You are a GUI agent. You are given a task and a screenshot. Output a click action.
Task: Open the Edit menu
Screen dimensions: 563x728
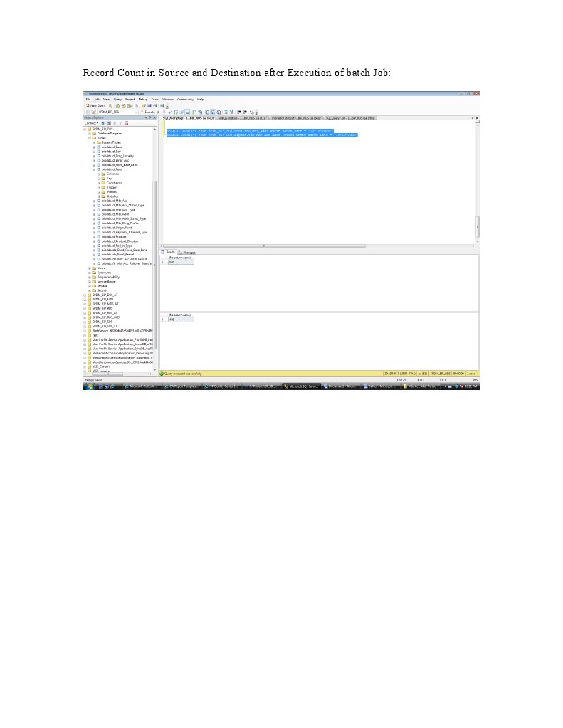tap(97, 100)
